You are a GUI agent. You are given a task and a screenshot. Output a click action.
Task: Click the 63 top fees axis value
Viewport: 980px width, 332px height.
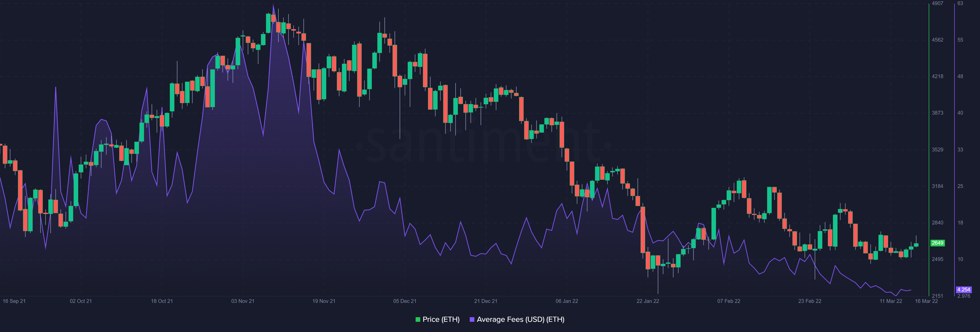click(960, 3)
